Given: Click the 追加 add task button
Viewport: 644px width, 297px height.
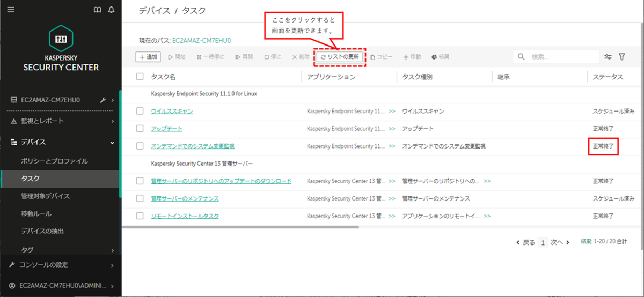Looking at the screenshot, I should coord(148,56).
